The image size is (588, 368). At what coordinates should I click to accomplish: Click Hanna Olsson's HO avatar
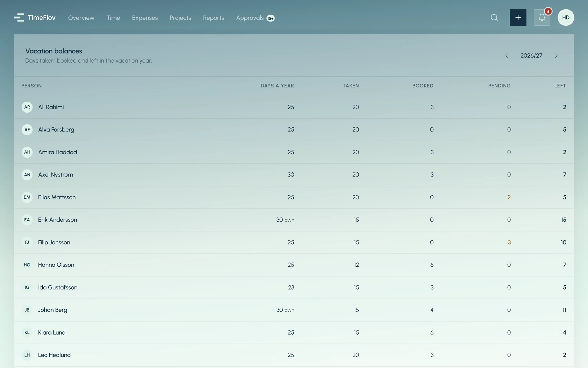click(27, 265)
